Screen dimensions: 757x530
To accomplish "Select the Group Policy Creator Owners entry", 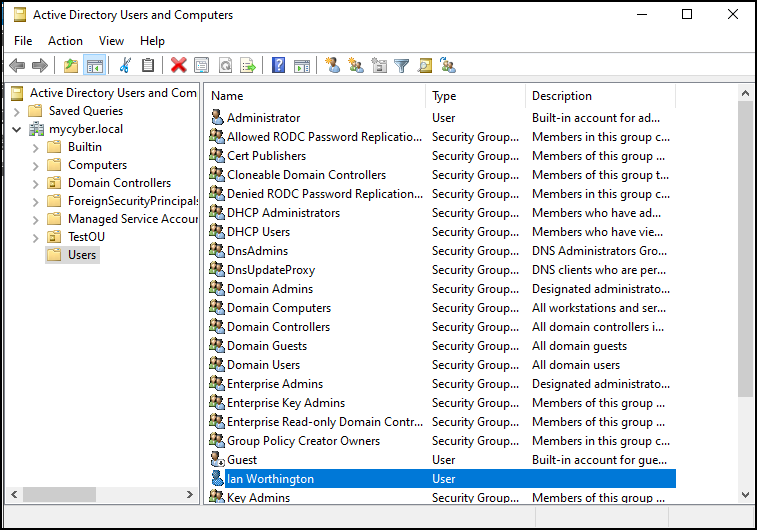I will tap(303, 441).
